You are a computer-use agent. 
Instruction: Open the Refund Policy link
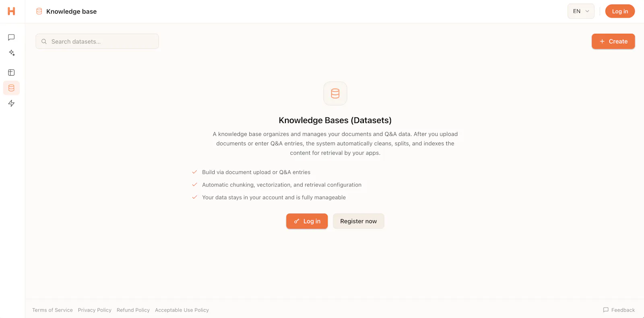[133, 310]
